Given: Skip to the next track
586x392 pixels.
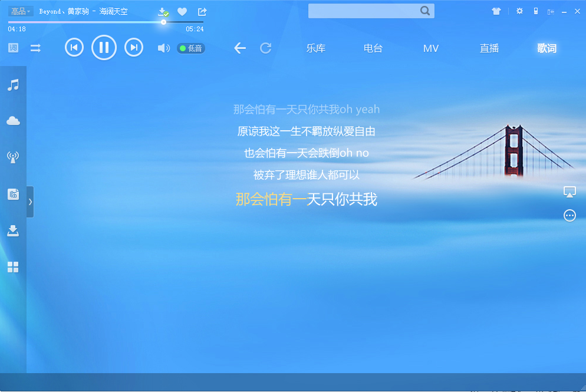Looking at the screenshot, I should [134, 48].
